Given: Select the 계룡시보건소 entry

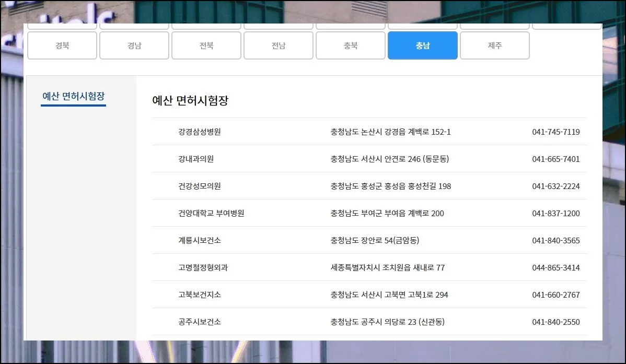Looking at the screenshot, I should [200, 241].
